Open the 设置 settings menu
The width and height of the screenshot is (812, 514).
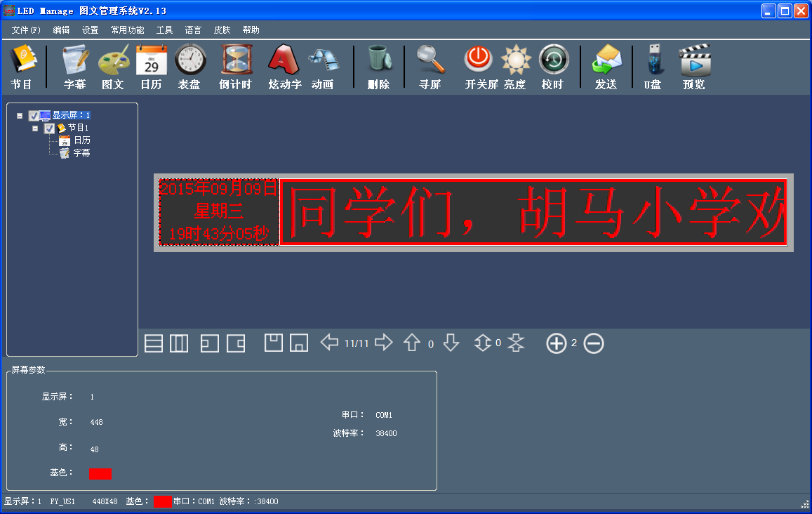90,30
